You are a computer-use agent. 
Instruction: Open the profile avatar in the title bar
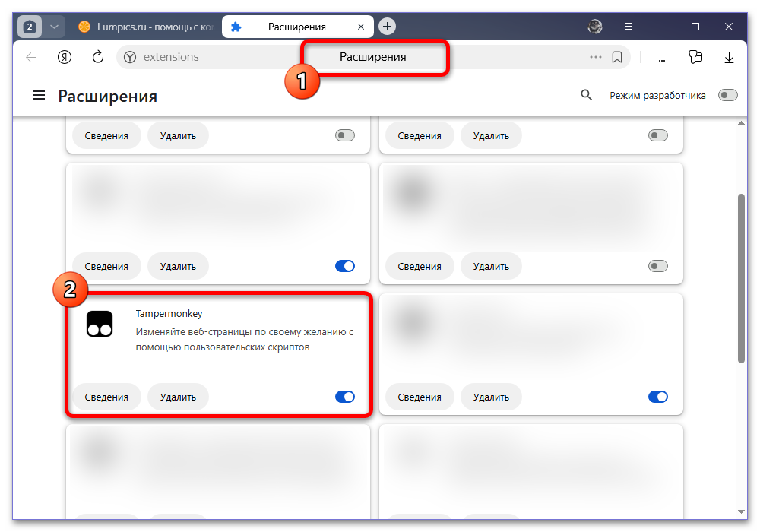(x=595, y=27)
